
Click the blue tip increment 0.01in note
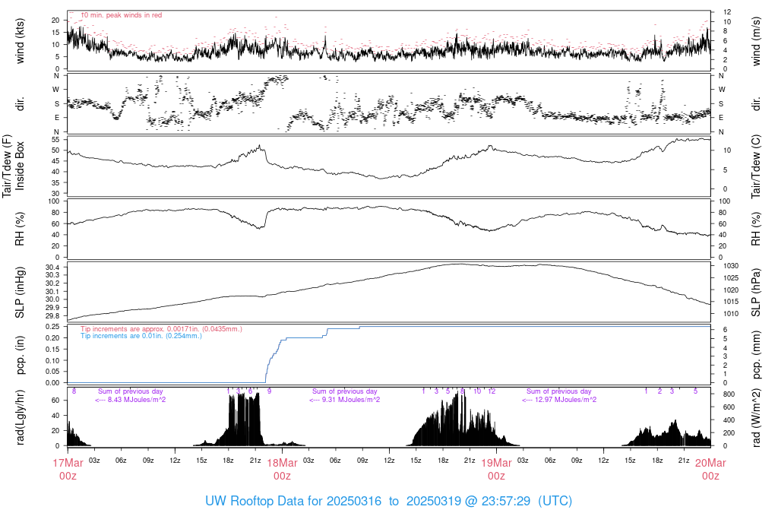pyautogui.click(x=141, y=336)
